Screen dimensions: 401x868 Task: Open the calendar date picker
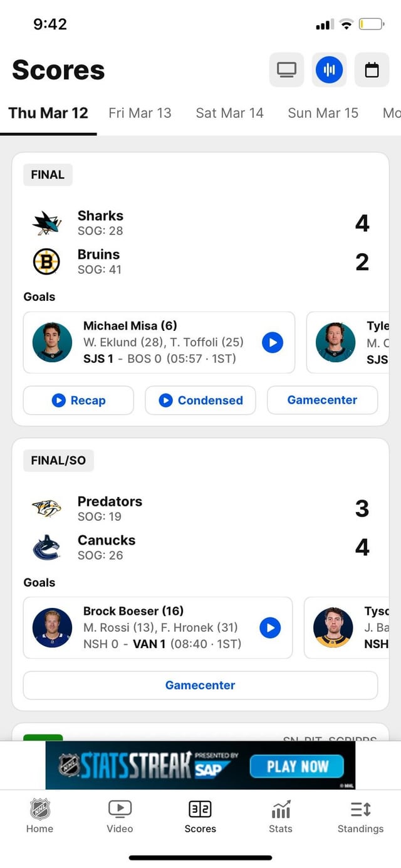tap(372, 70)
